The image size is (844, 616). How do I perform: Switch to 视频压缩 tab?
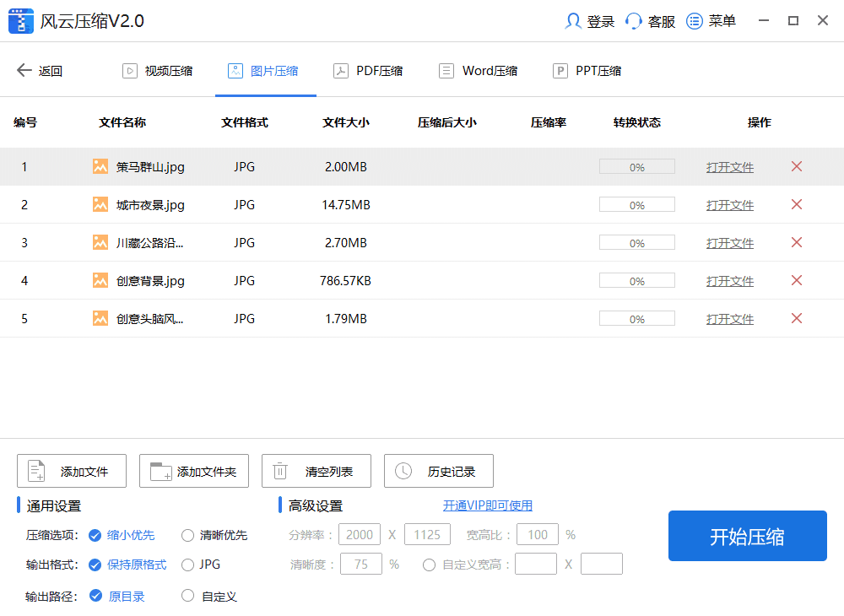tap(158, 71)
